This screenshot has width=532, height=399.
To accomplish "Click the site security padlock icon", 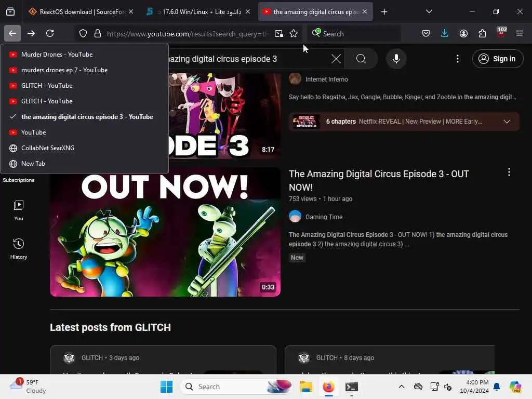I will pyautogui.click(x=98, y=34).
